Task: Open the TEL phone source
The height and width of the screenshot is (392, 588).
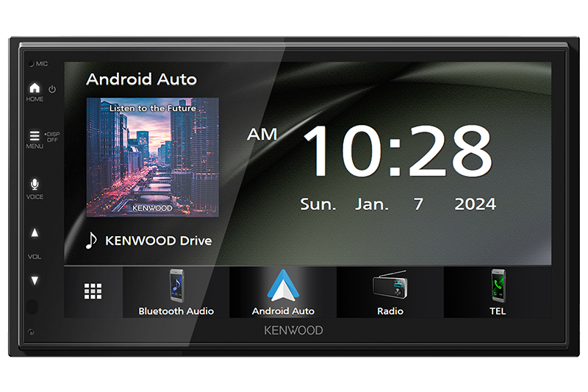Action: point(498,292)
